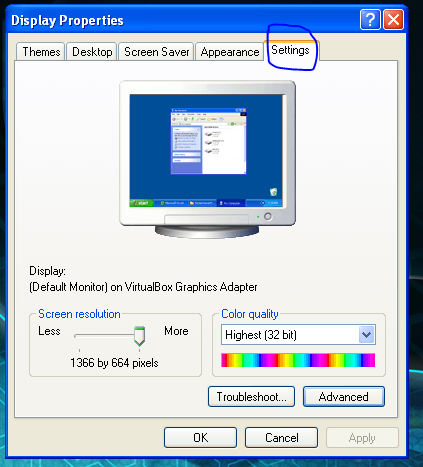Click the 'Screen resolution' group label
Image resolution: width=423 pixels, height=467 pixels.
pos(79,314)
